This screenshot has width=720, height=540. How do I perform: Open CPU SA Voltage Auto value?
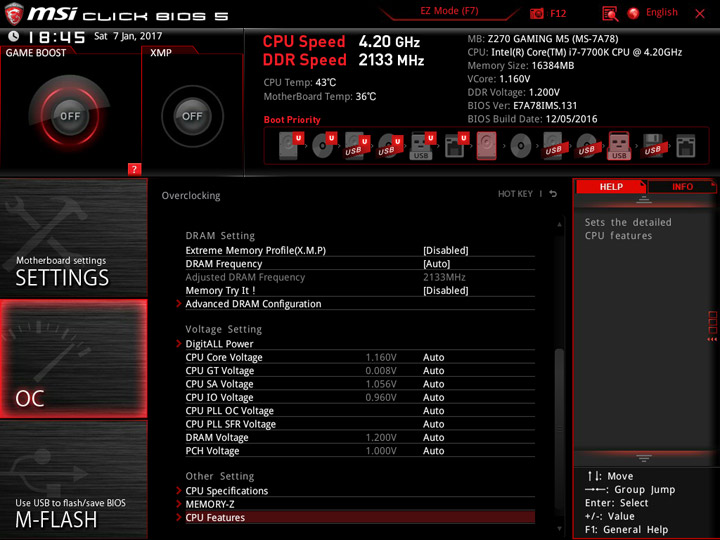[433, 384]
